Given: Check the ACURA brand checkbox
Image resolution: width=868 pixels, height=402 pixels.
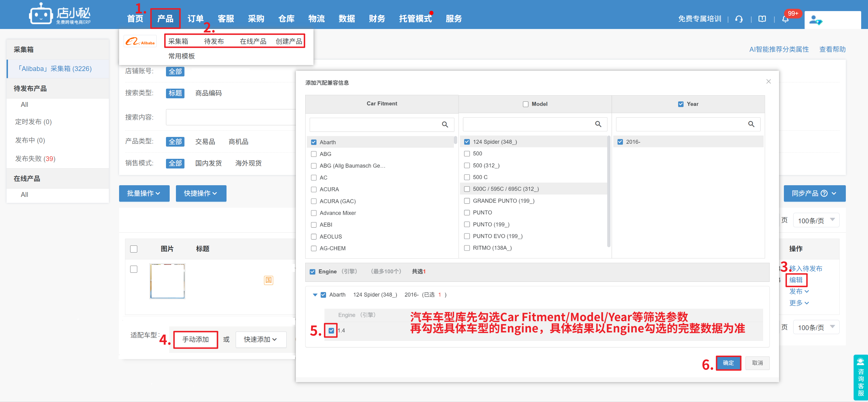Looking at the screenshot, I should click(314, 189).
